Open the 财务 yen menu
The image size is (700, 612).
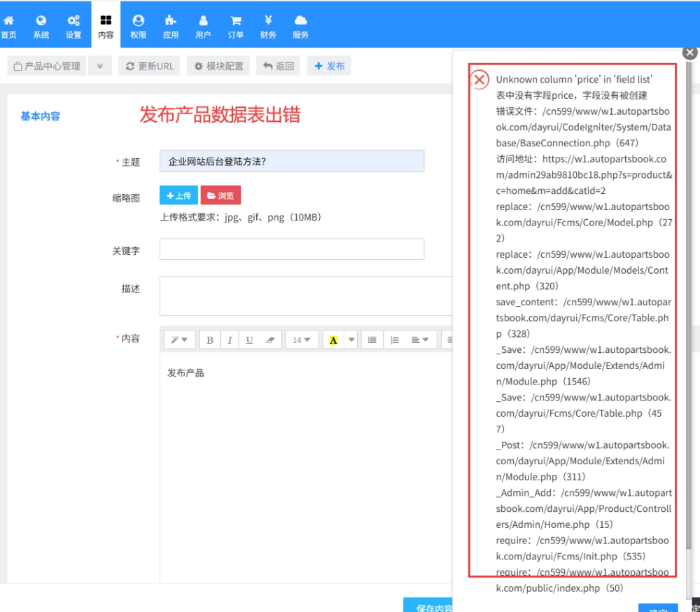[x=268, y=27]
